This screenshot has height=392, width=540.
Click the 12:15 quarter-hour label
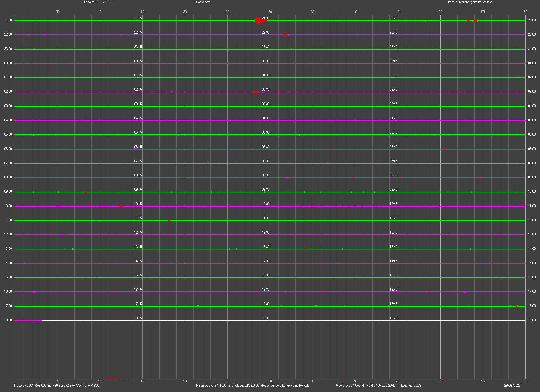pos(138,232)
